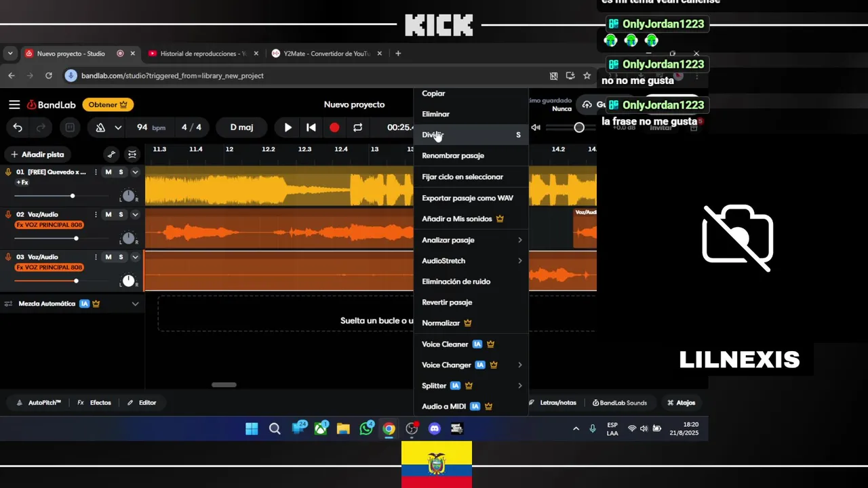Select Revertir pasaje
Image resolution: width=868 pixels, height=488 pixels.
[471, 302]
